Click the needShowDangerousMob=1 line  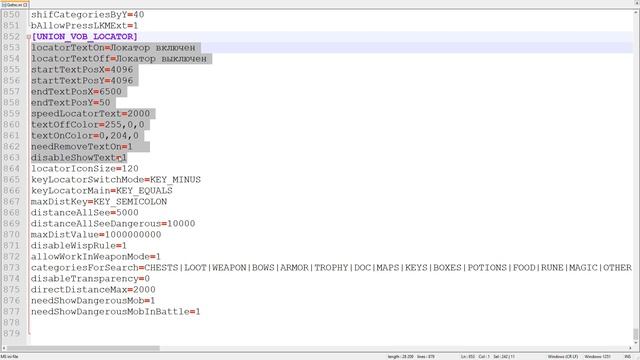click(x=93, y=301)
